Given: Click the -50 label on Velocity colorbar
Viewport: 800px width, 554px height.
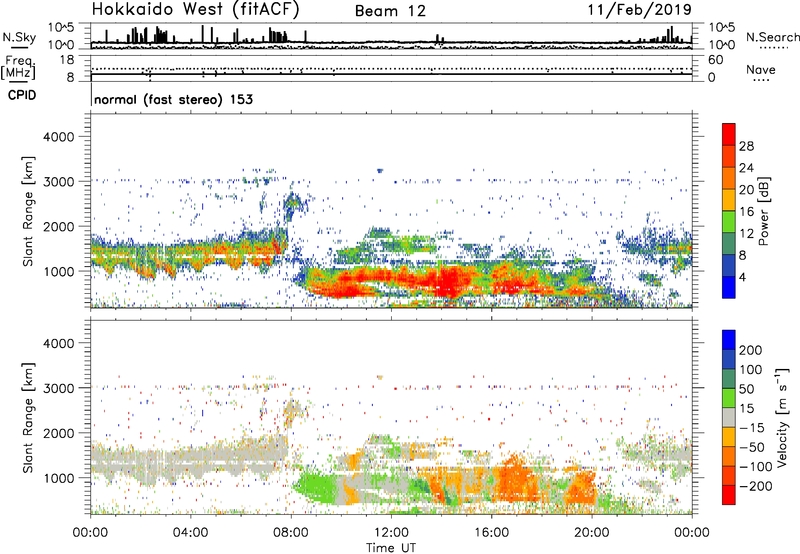Looking at the screenshot, I should (x=752, y=447).
